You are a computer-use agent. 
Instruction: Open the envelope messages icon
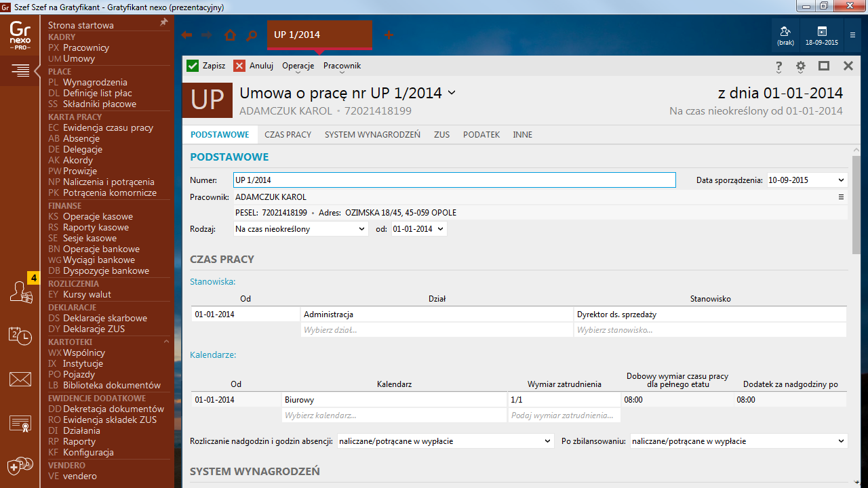(x=20, y=380)
